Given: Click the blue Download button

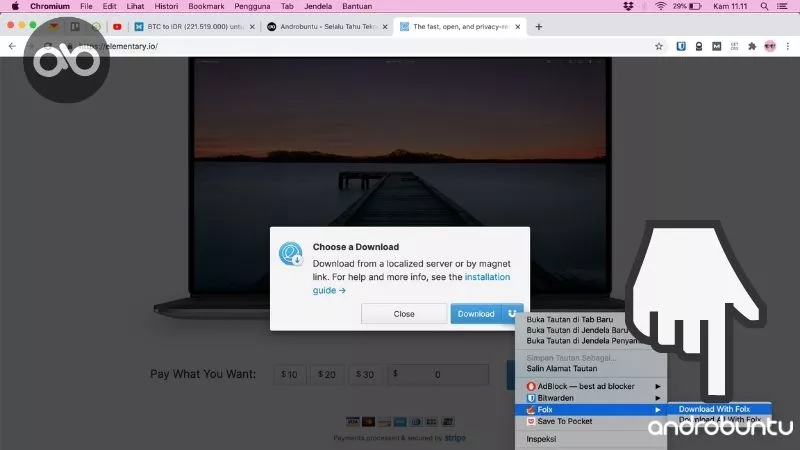Looking at the screenshot, I should pyautogui.click(x=476, y=314).
